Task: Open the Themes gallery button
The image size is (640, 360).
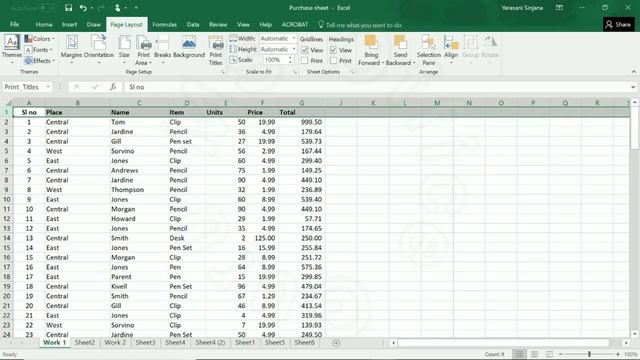Action: click(11, 50)
